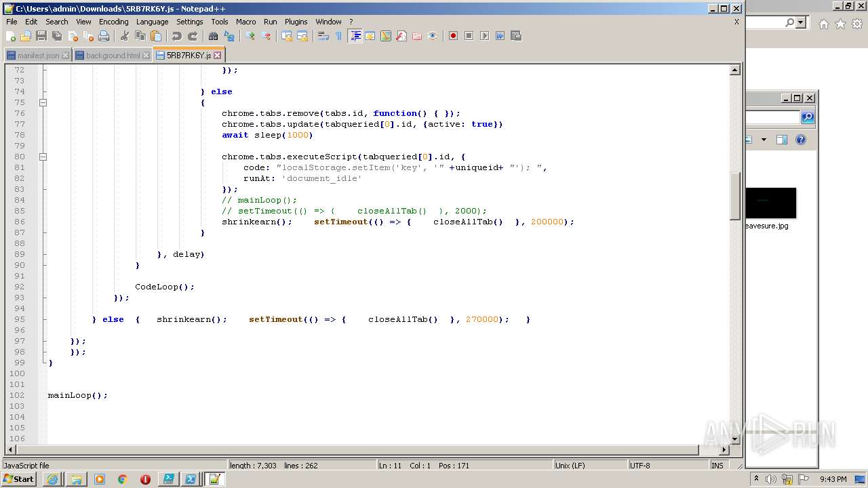
Task: Open the Language menu
Action: tap(152, 22)
